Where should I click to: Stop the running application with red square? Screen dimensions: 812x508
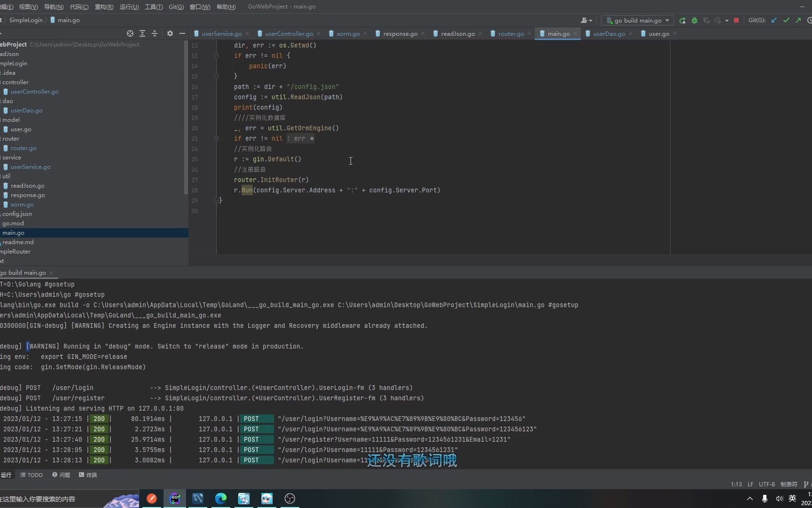pos(736,20)
